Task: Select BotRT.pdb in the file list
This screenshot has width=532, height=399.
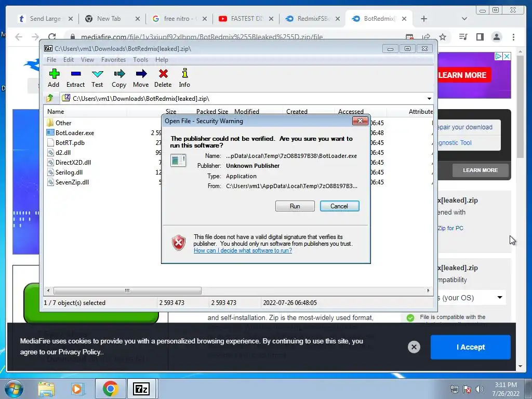Action: point(65,142)
